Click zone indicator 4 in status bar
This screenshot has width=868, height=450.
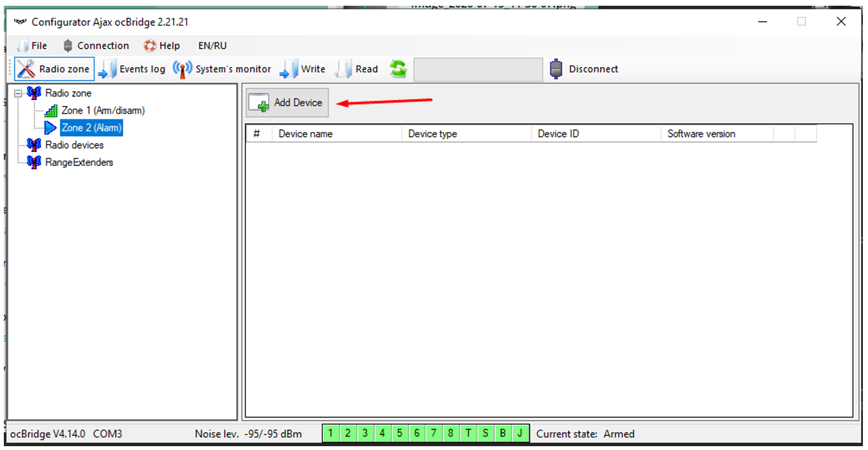click(x=382, y=433)
